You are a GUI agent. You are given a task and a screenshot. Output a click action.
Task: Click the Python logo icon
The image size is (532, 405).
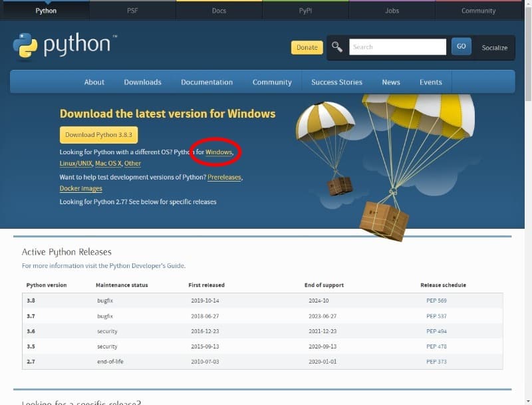(x=25, y=45)
